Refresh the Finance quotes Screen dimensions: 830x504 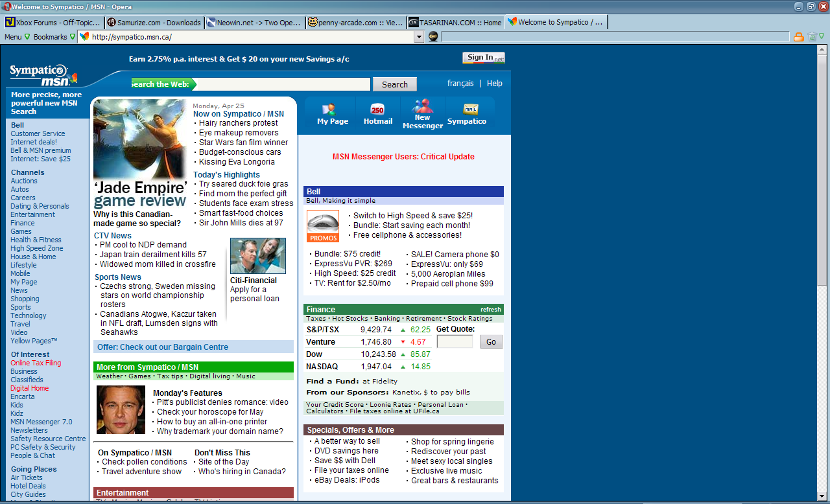pyautogui.click(x=491, y=310)
